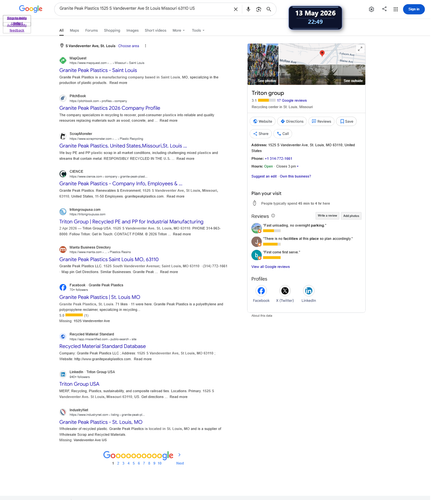The width and height of the screenshot is (435, 500).
Task: Open Granite Peak Plastics - Company Info result
Action: point(121,184)
